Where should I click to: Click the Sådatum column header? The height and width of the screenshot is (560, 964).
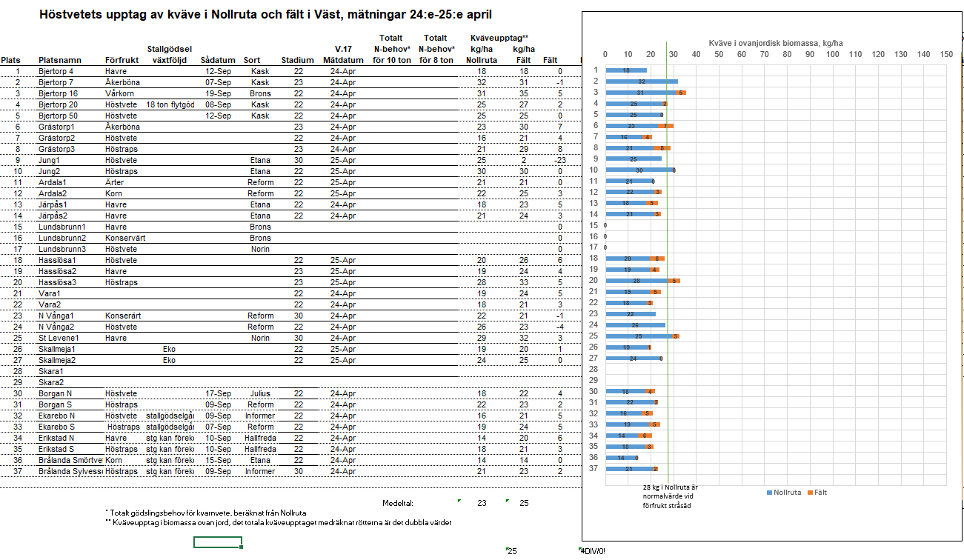[218, 61]
